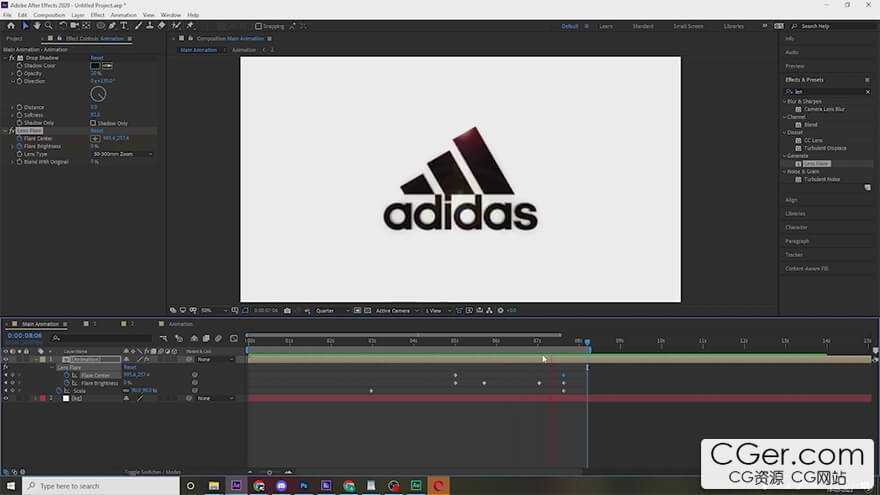Click Composition mini-flowchart icon in timeline
The width and height of the screenshot is (880, 495).
(163, 338)
